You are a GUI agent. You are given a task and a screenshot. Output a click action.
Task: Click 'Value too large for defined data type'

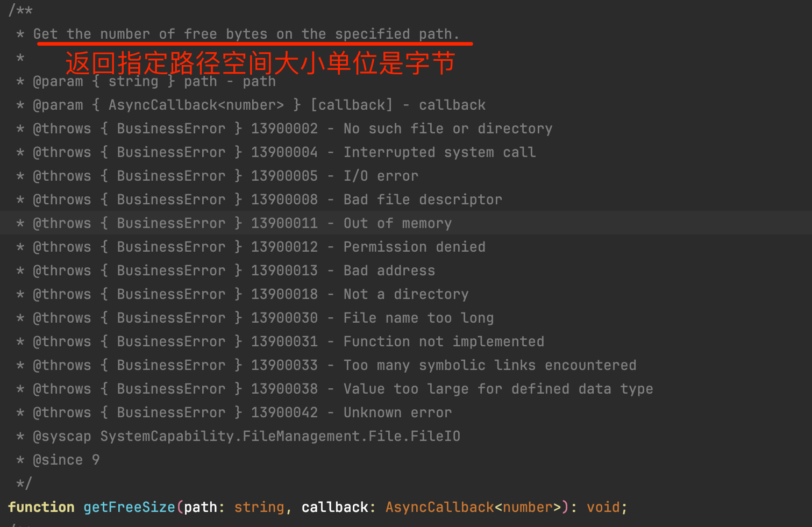point(498,389)
